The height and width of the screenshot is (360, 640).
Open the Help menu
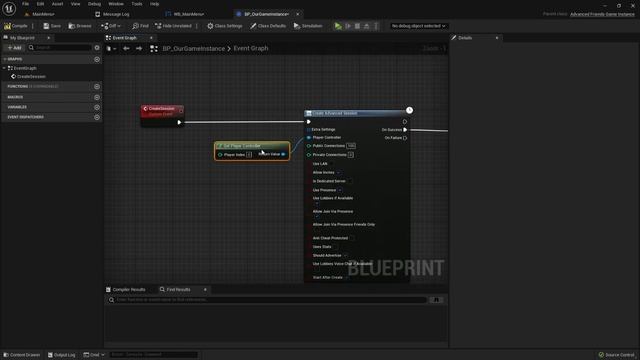coord(154,4)
